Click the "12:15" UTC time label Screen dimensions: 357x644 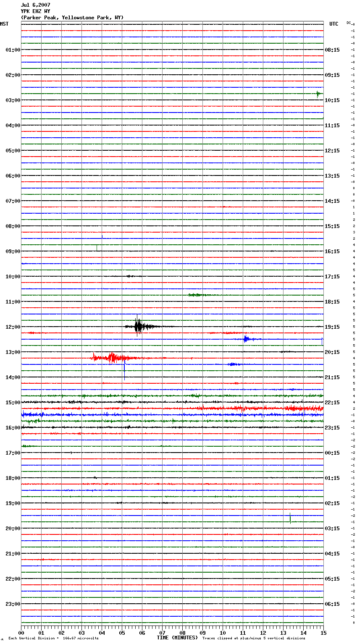click(332, 151)
